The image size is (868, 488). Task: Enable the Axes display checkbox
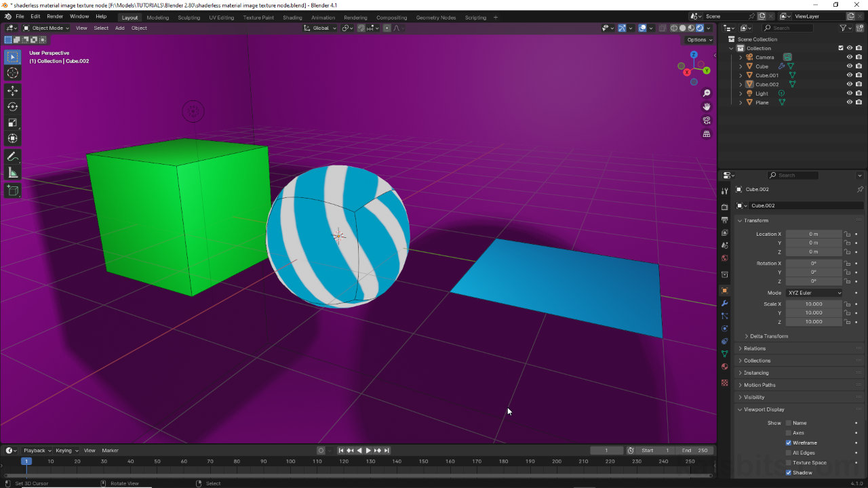coord(789,432)
